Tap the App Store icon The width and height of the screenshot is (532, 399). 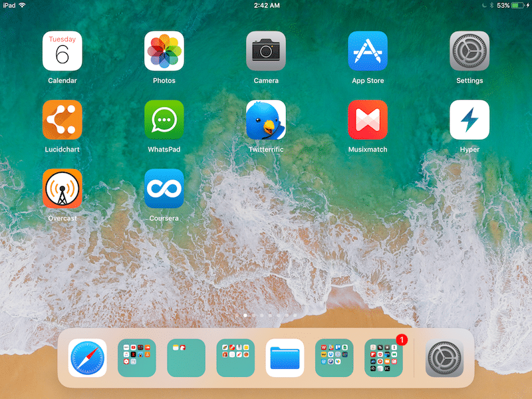(x=368, y=51)
